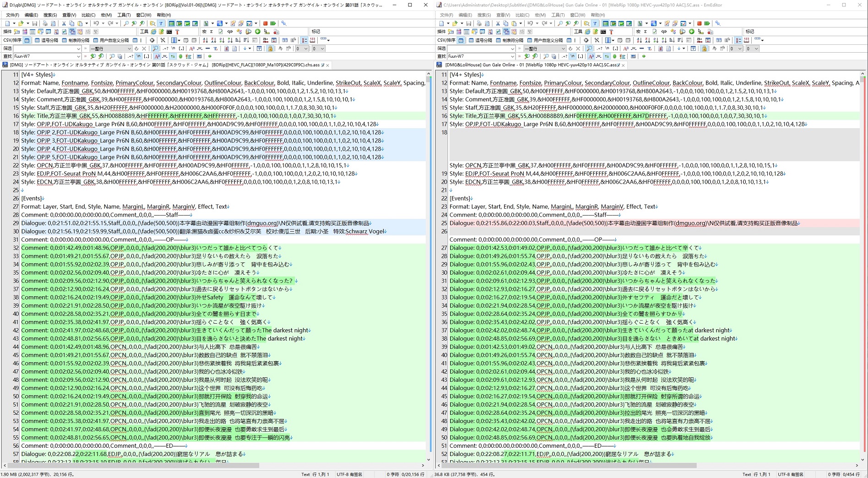
Task: Click lock icon in left window filter bar
Action: 270,49
